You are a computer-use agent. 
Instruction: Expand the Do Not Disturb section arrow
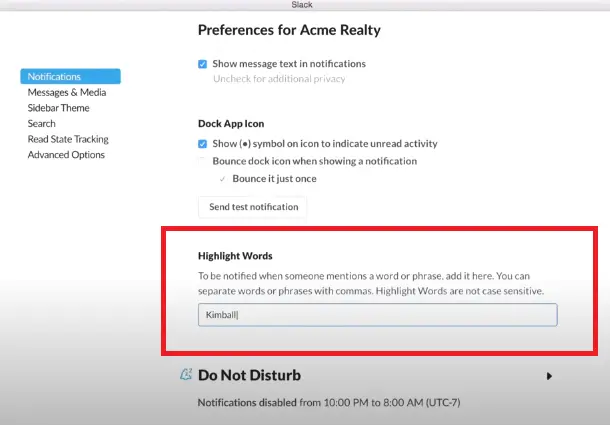(549, 376)
